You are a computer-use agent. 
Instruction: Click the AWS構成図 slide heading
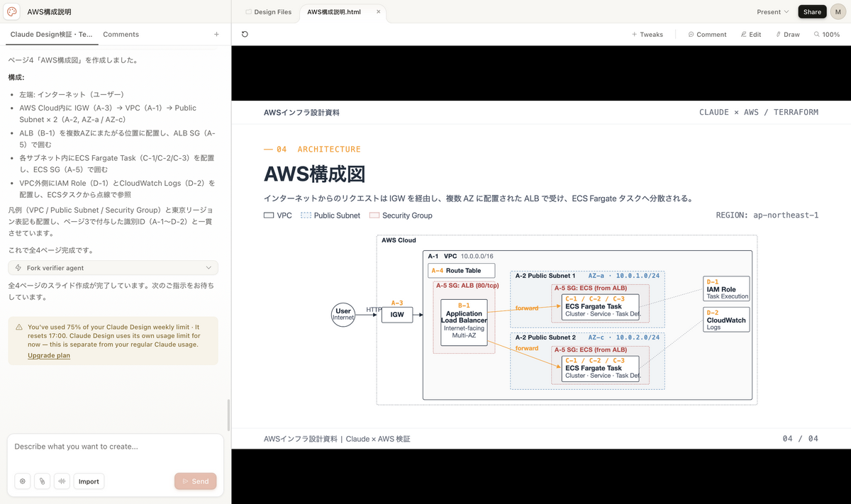click(x=314, y=174)
